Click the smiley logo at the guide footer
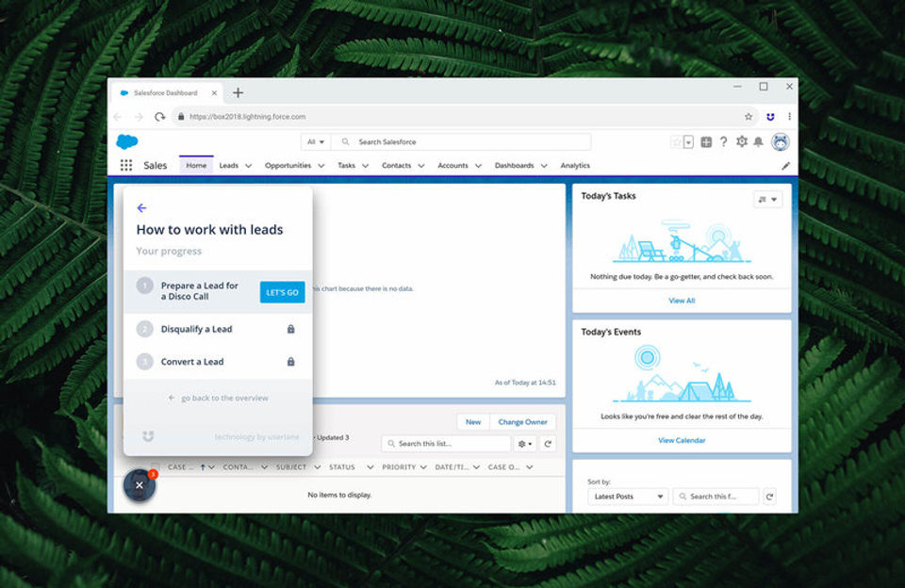Screen dimensions: 905x588 point(148,436)
